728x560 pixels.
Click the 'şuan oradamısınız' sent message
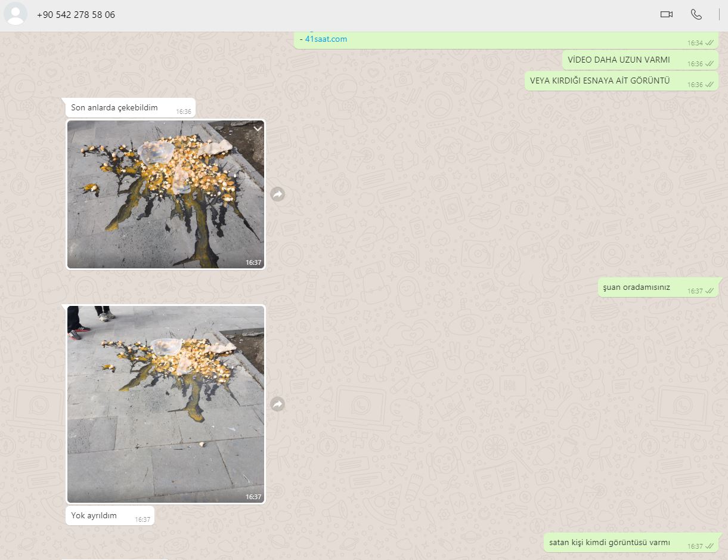click(x=636, y=287)
